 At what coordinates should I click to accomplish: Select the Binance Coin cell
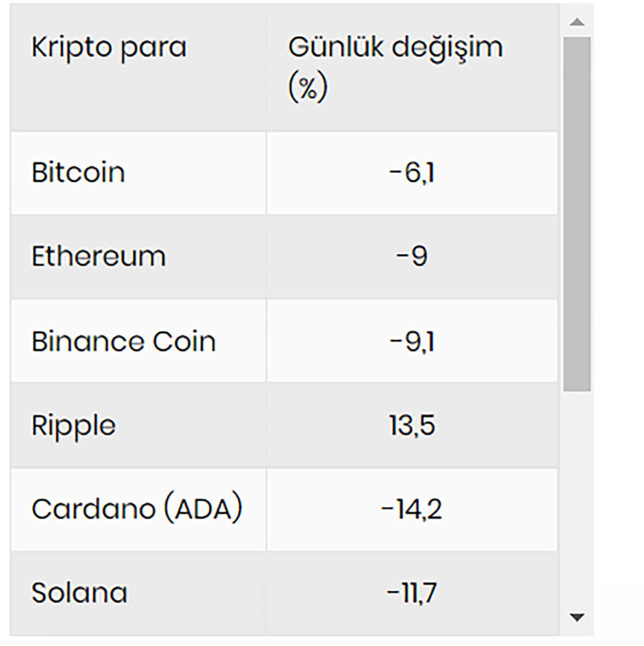tap(124, 341)
